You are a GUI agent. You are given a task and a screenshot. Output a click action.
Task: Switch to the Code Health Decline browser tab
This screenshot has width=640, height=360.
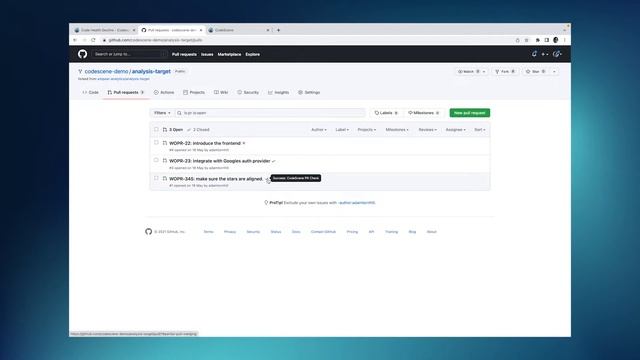coord(104,30)
